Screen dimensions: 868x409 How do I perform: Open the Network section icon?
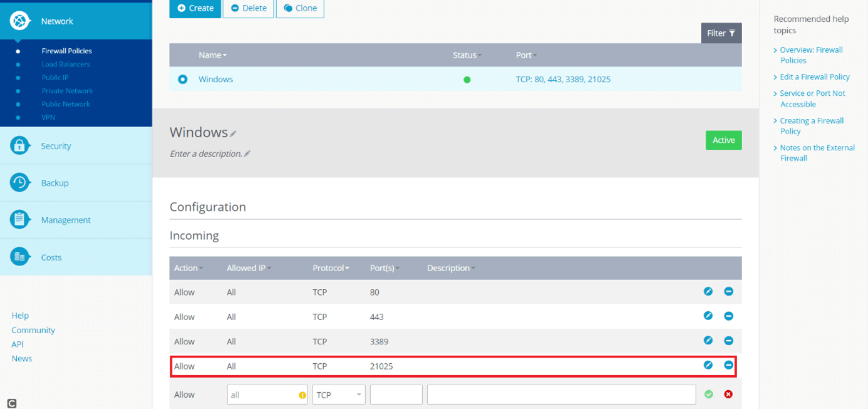pyautogui.click(x=20, y=21)
